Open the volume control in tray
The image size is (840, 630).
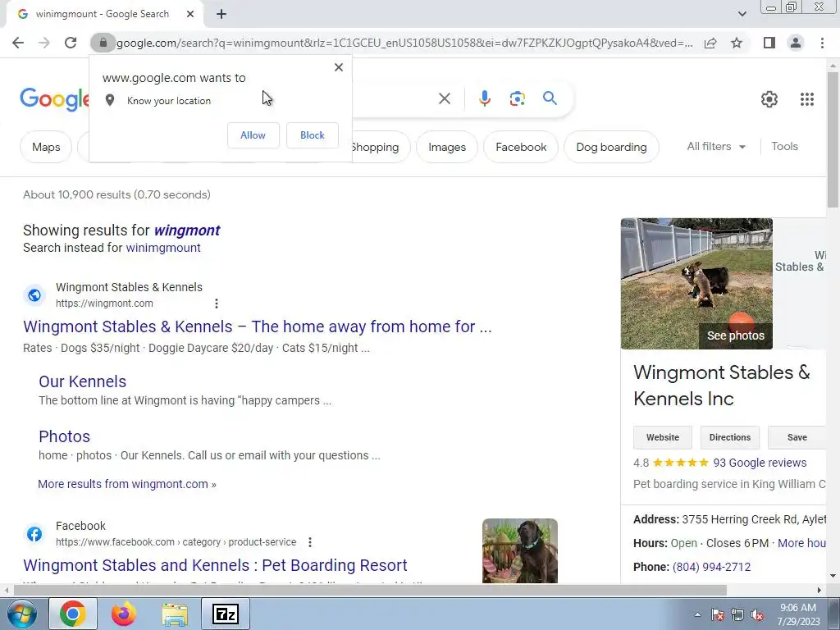click(x=757, y=615)
